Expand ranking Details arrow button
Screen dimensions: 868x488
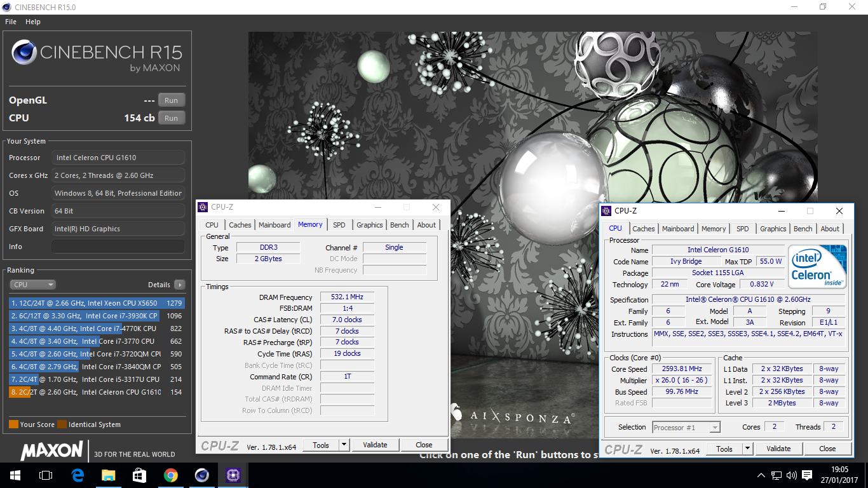(180, 285)
